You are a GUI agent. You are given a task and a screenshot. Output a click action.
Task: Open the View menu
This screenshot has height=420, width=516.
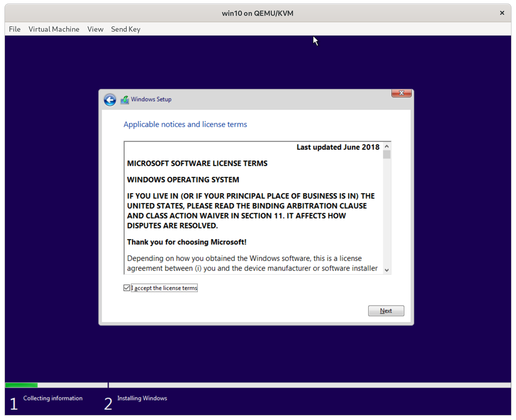click(95, 29)
